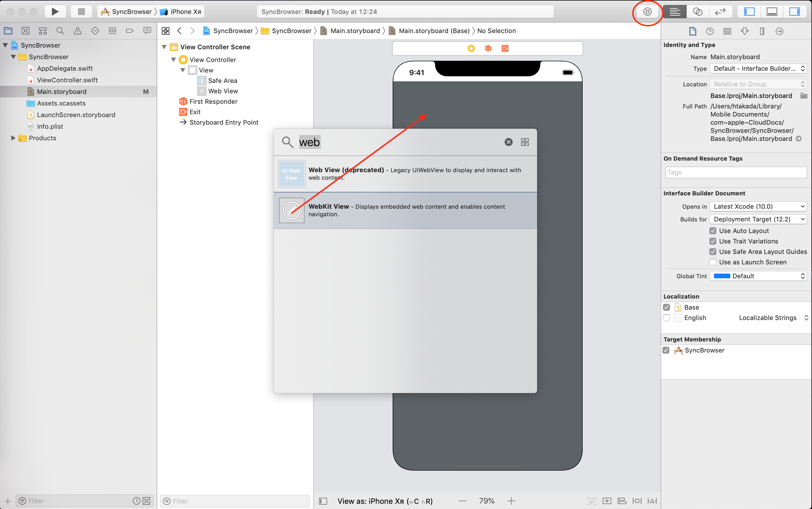Click View as: iPhone XR button

click(x=385, y=501)
